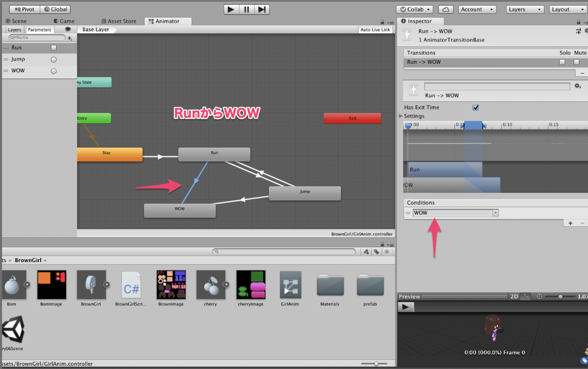Toggle Auto Live Link button

tap(375, 30)
